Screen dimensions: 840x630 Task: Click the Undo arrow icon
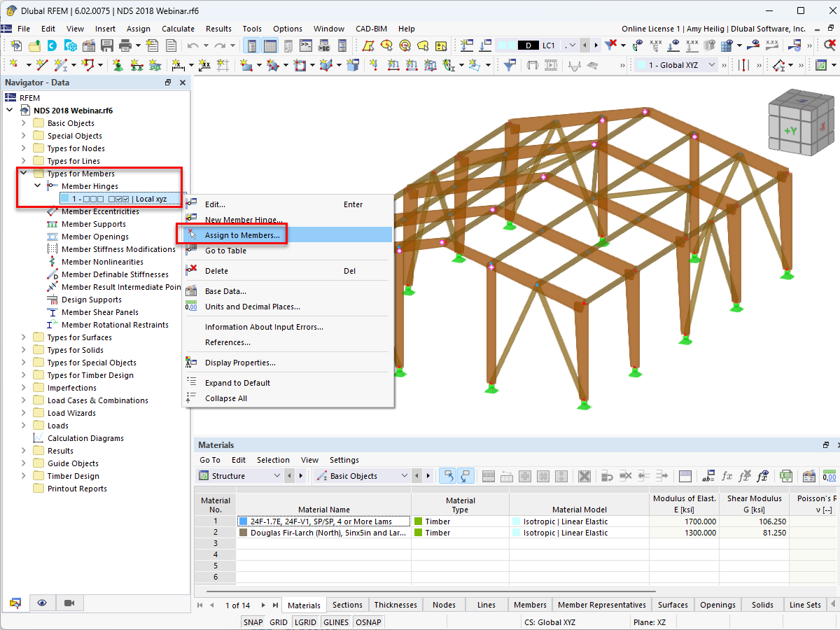tap(193, 45)
